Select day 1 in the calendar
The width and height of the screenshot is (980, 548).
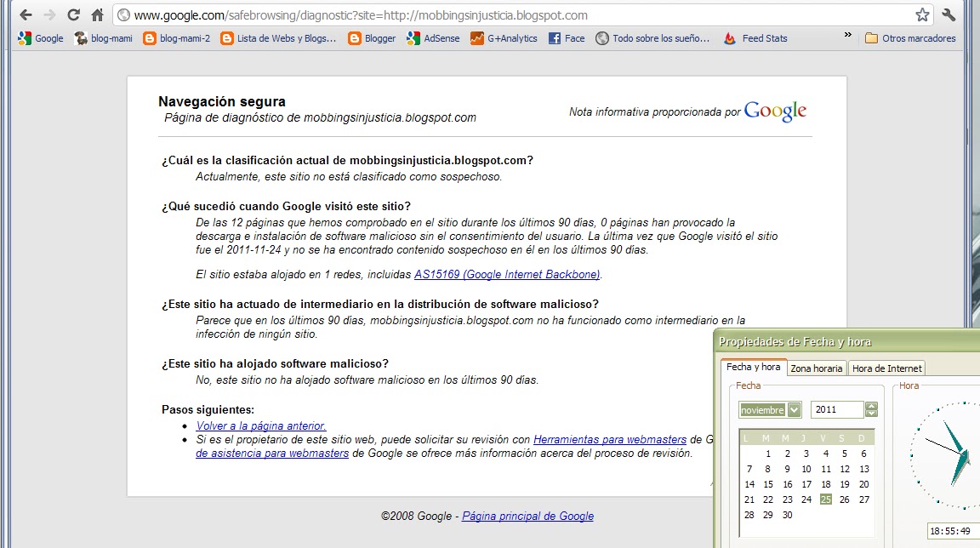[768, 454]
